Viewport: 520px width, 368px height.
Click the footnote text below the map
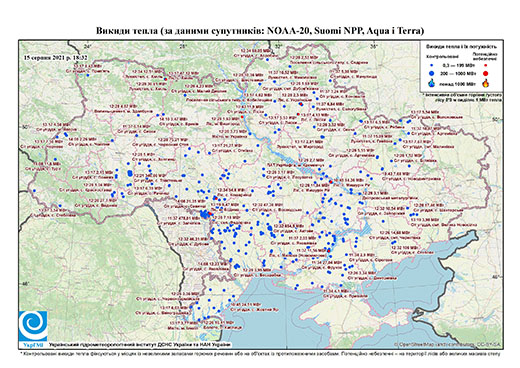[x=260, y=353]
